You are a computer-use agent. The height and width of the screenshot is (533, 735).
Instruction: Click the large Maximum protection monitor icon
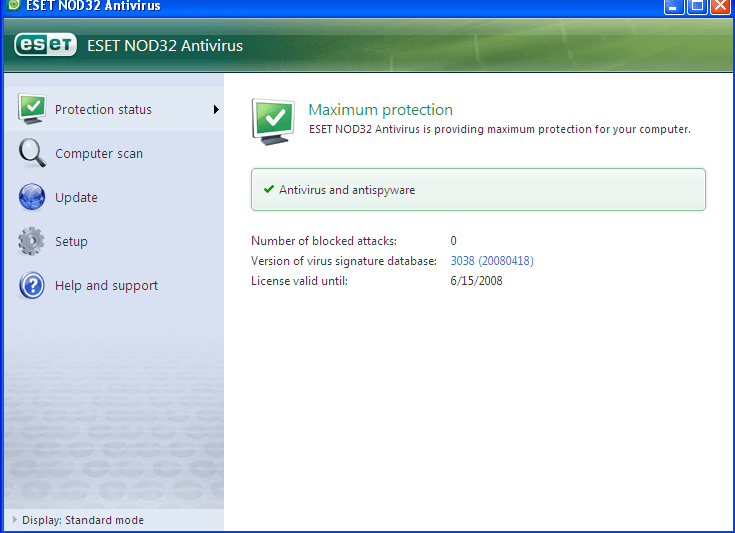274,121
